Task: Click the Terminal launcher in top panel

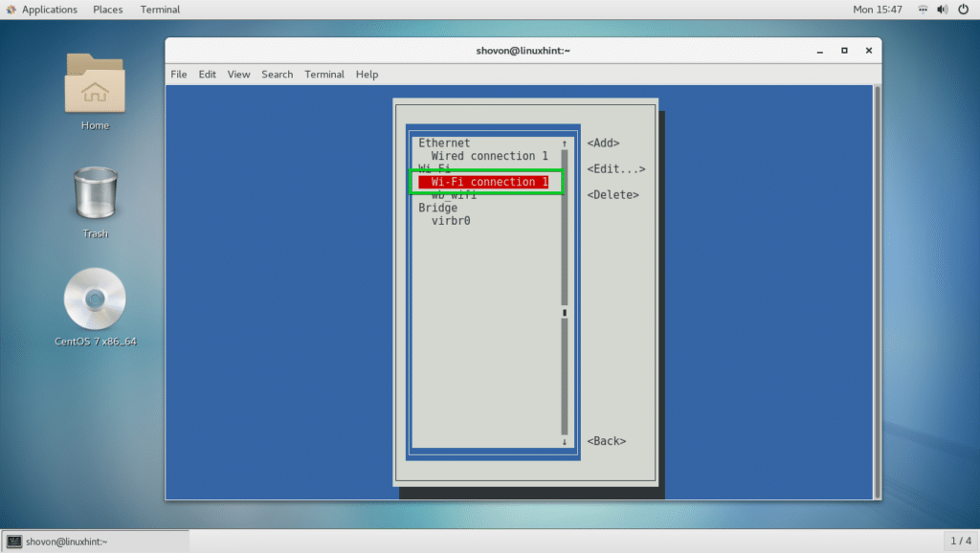Action: (x=159, y=9)
